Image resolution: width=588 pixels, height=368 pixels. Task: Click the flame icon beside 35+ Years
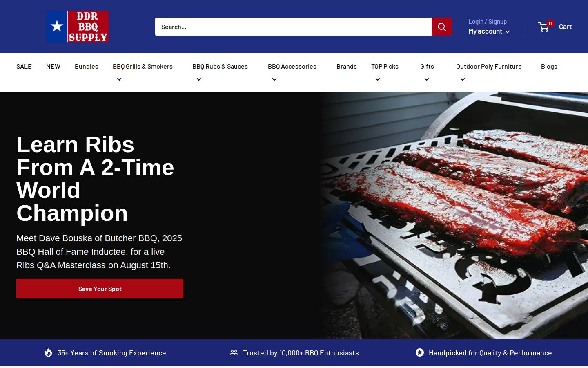pos(48,352)
